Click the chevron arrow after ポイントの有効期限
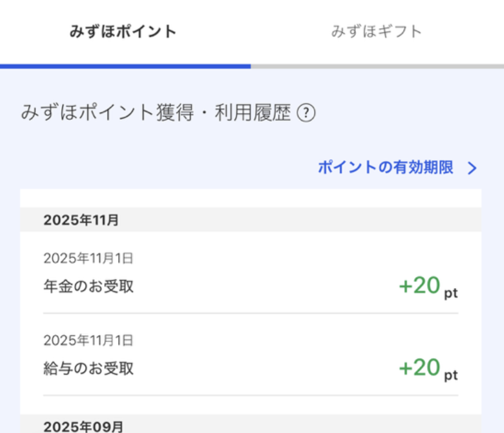 [x=472, y=169]
